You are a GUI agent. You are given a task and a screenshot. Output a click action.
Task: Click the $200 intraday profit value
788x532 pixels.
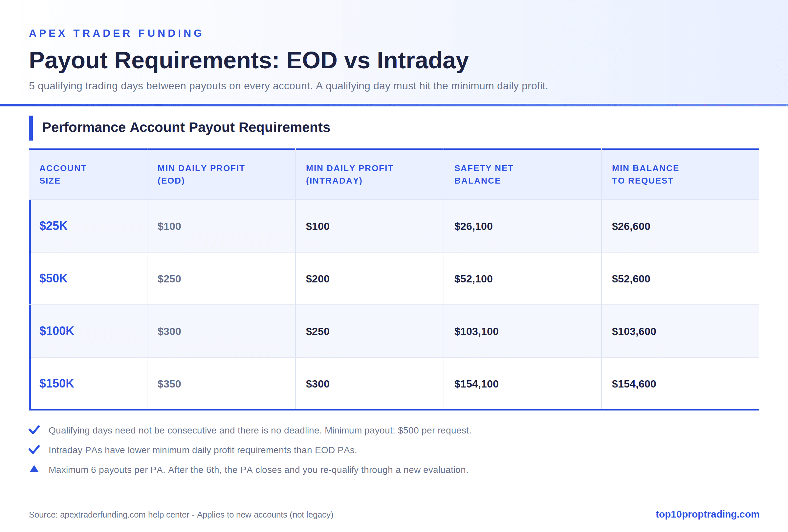(x=318, y=279)
